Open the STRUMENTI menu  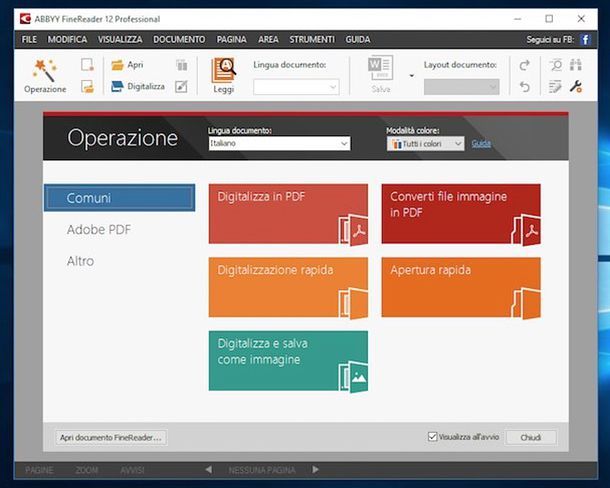312,39
